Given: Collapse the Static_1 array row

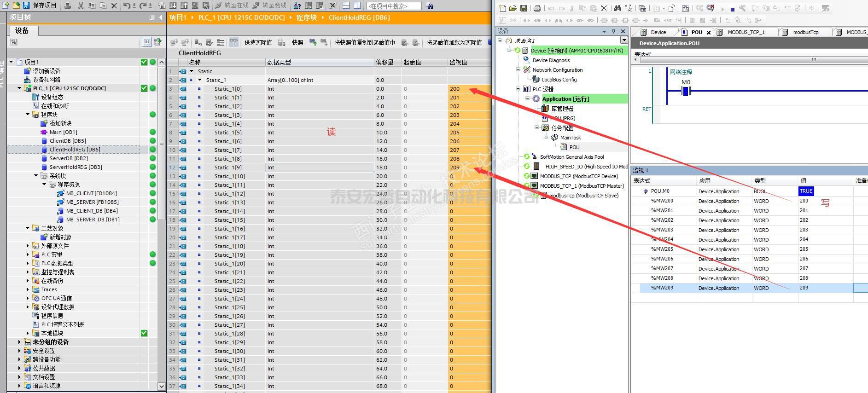Looking at the screenshot, I should [x=200, y=80].
